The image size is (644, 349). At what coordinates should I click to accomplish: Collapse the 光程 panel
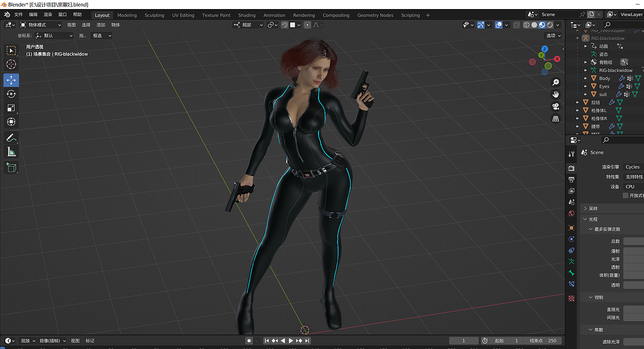point(612,219)
